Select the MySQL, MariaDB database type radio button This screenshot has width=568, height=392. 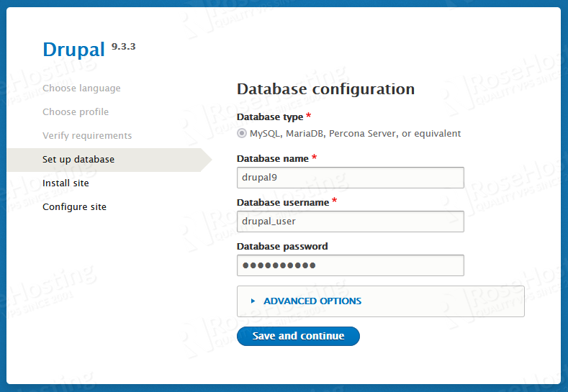(242, 134)
